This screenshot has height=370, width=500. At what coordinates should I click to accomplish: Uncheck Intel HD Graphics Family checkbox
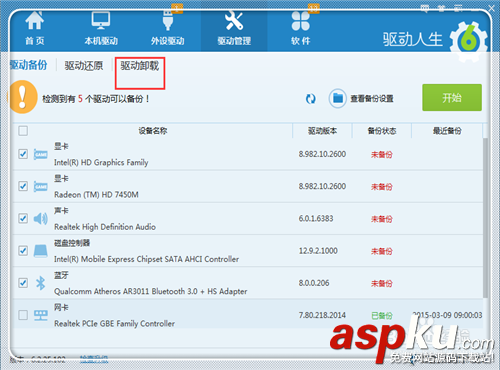(23, 154)
